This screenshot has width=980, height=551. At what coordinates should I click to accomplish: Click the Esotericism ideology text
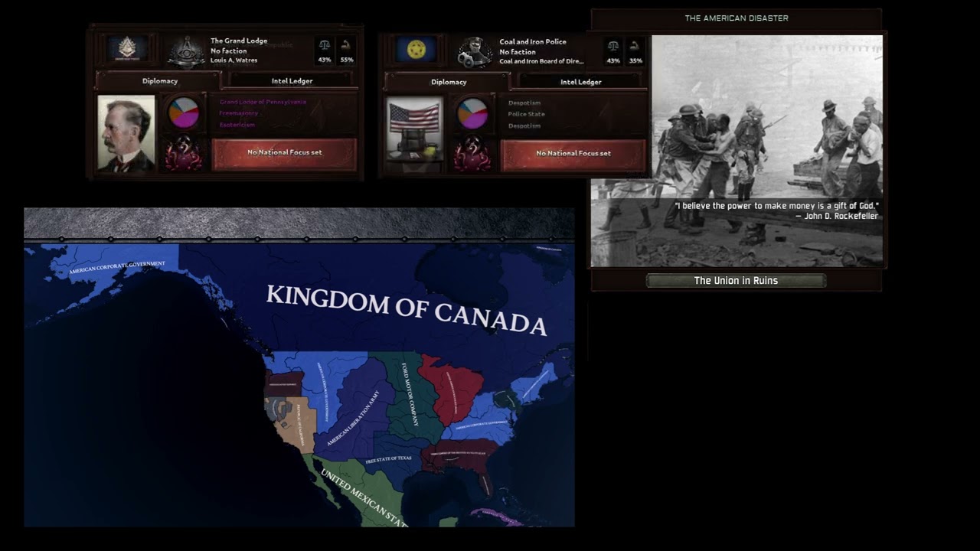(237, 125)
